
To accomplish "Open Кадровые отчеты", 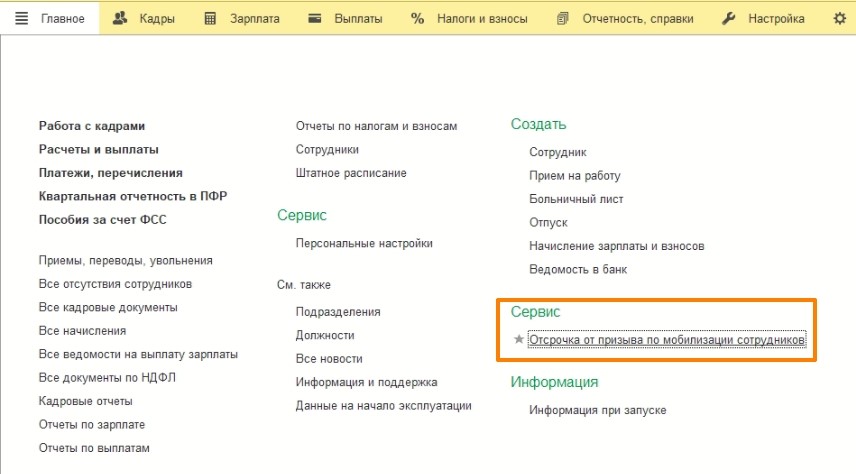I will coord(85,401).
